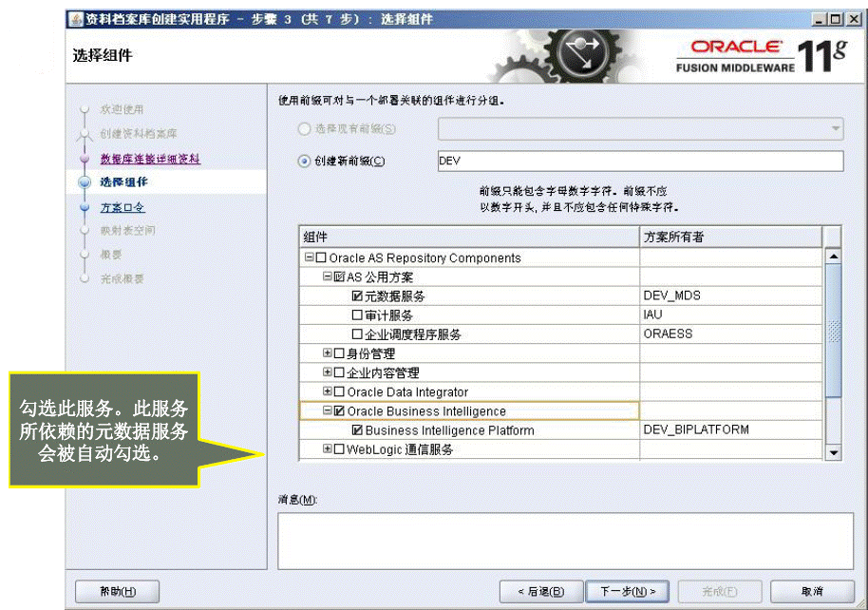Click the 方案所有者 column header
This screenshot has width=868, height=610.
coord(730,238)
